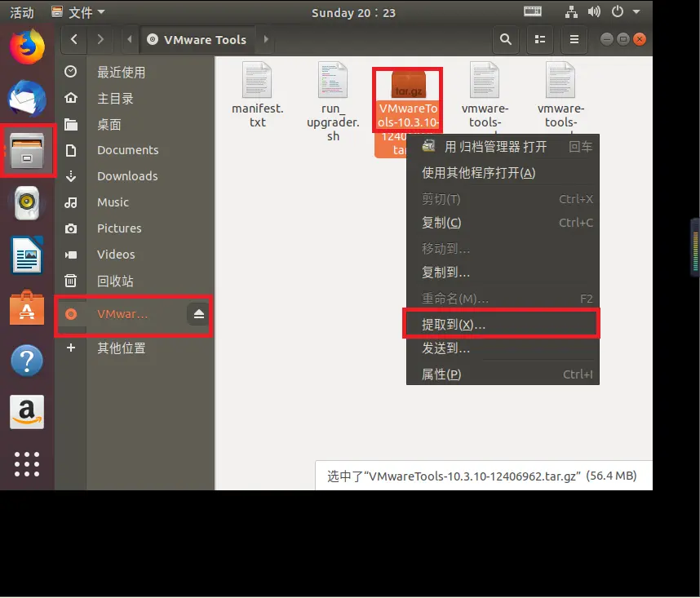
Task: Open the power icon in top bar
Action: click(x=618, y=12)
